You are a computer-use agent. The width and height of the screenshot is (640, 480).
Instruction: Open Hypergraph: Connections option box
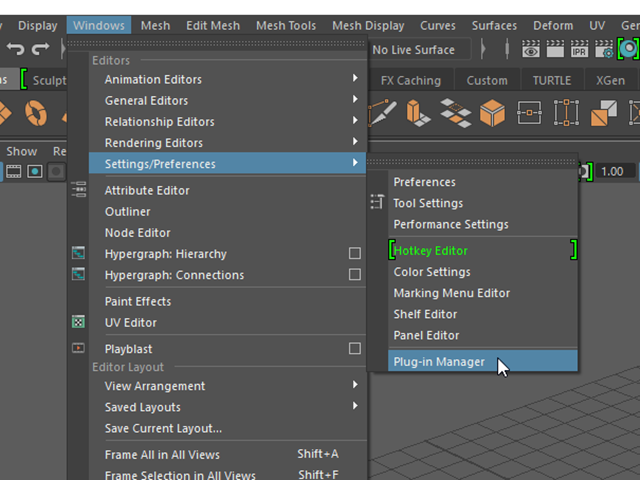pos(355,274)
